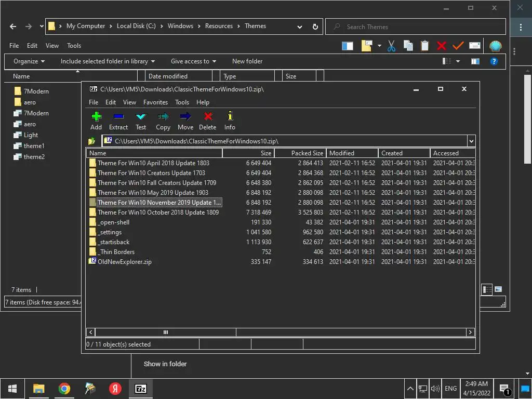Viewport: 532px width, 399px height.
Task: Open File Explorer from the taskbar
Action: [38, 389]
